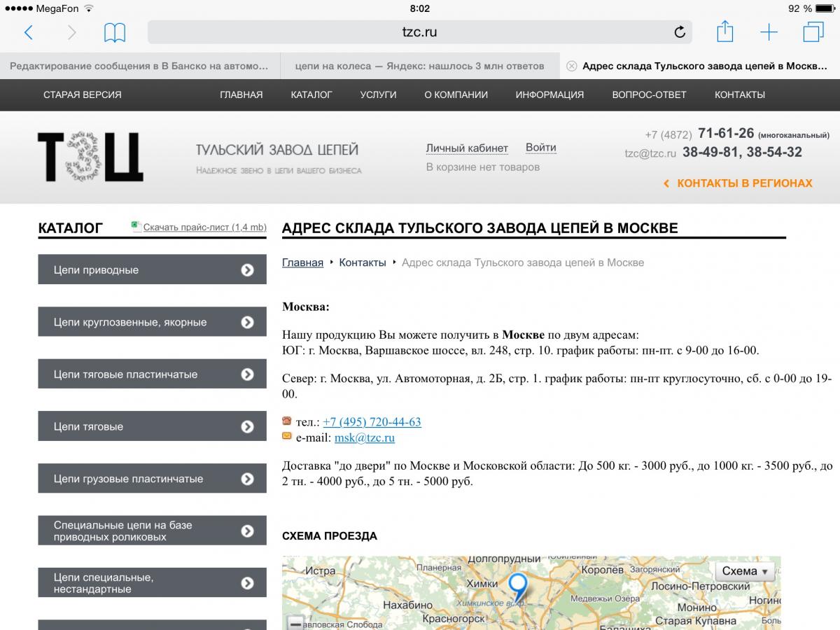This screenshot has height=630, width=840.
Task: Click the Главная breadcrumb link
Action: pyautogui.click(x=302, y=262)
